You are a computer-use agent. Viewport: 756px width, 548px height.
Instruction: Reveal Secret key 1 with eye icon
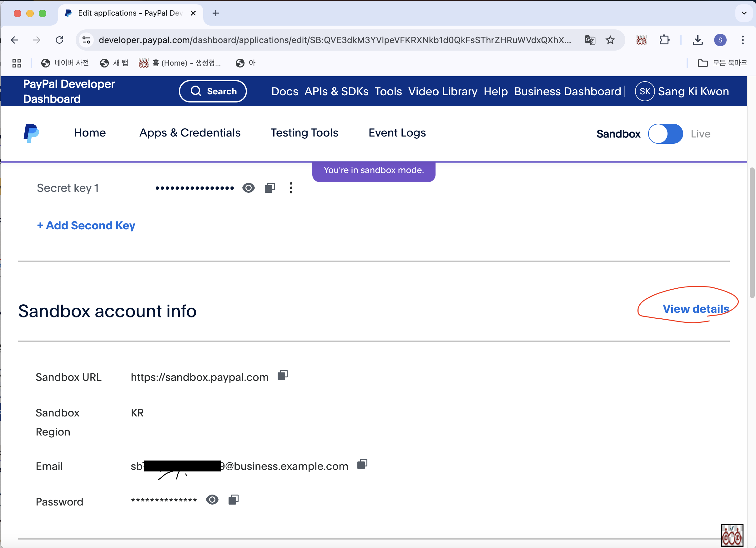coord(248,188)
